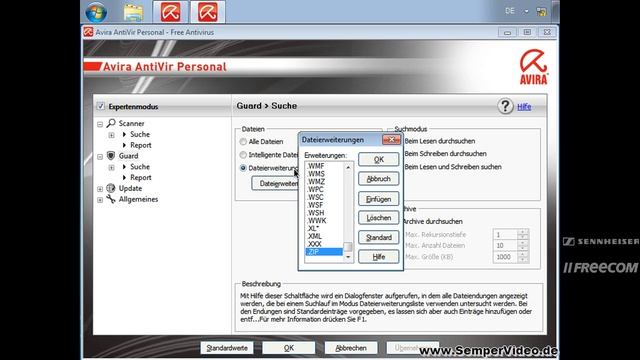Select the Update tree item
The image size is (640, 360).
click(130, 188)
